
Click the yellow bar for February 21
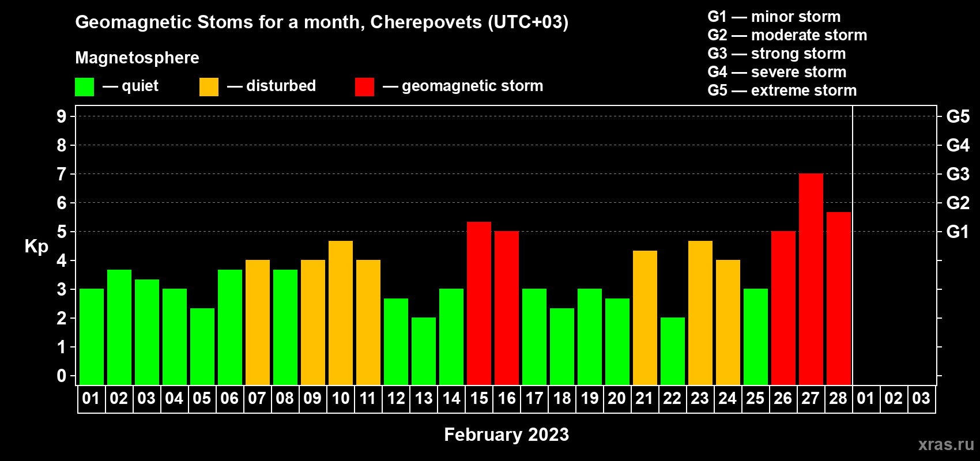click(x=644, y=318)
